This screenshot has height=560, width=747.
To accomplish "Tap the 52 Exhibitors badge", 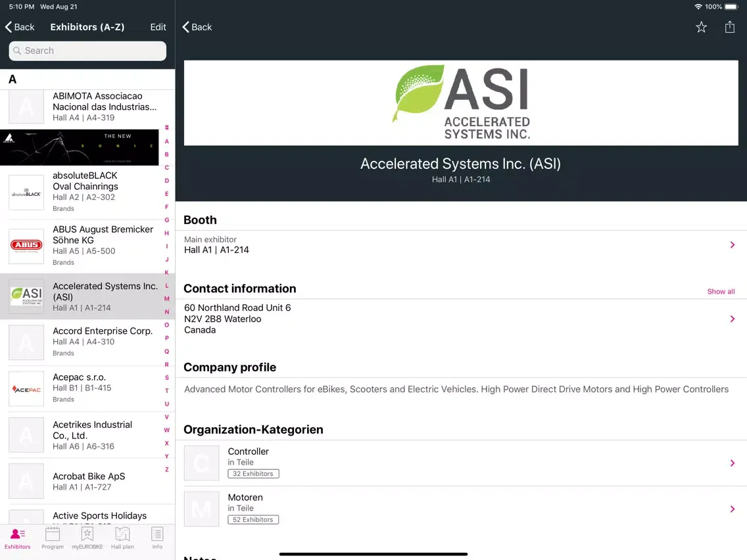I will (253, 519).
